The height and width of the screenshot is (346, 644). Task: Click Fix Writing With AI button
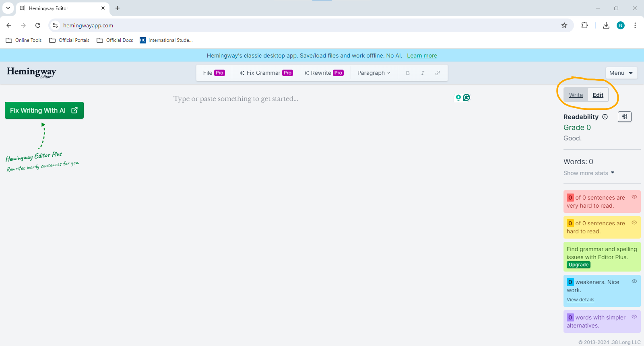click(44, 110)
